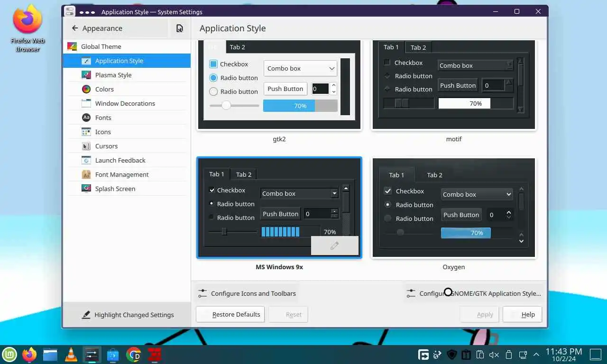Click the shield icon in the system tray
Screen dimensions: 607x364
[452, 355]
